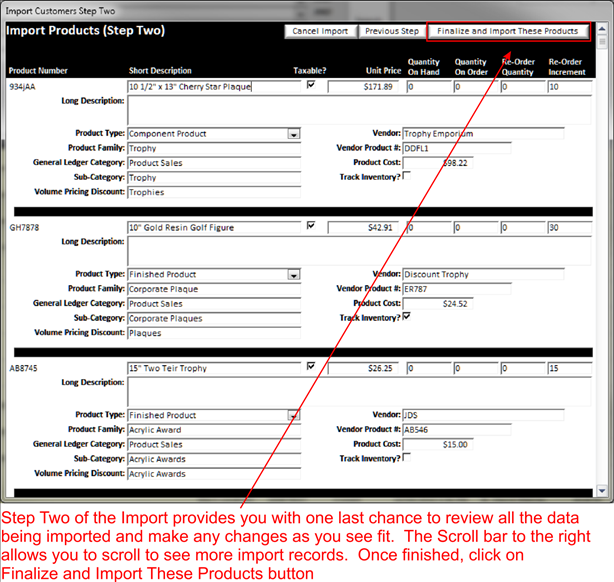This screenshot has height=582, width=614.
Task: Click Long Description box for AB8745
Action: [x=359, y=392]
